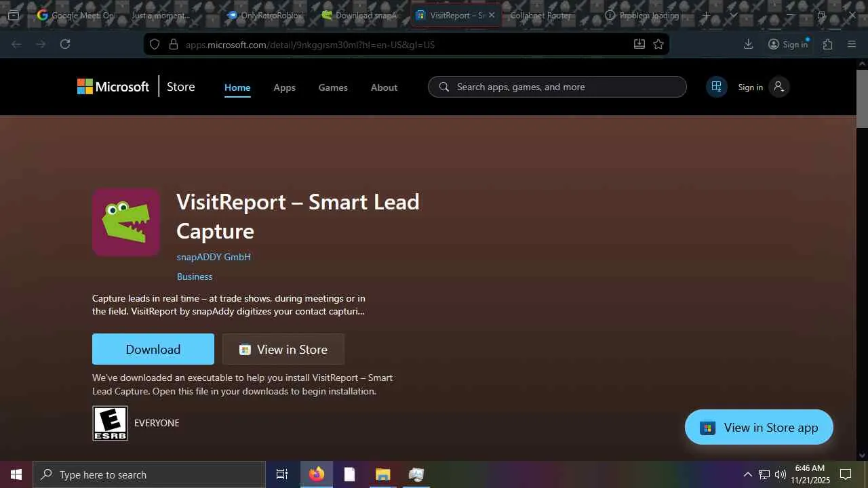Open the Firefox hamburger application menu

(x=852, y=44)
